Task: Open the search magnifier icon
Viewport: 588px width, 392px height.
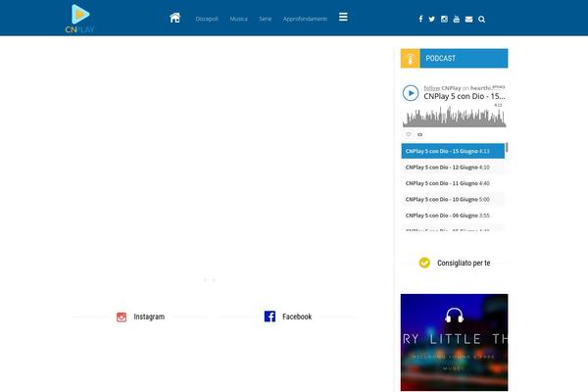Action: [482, 20]
